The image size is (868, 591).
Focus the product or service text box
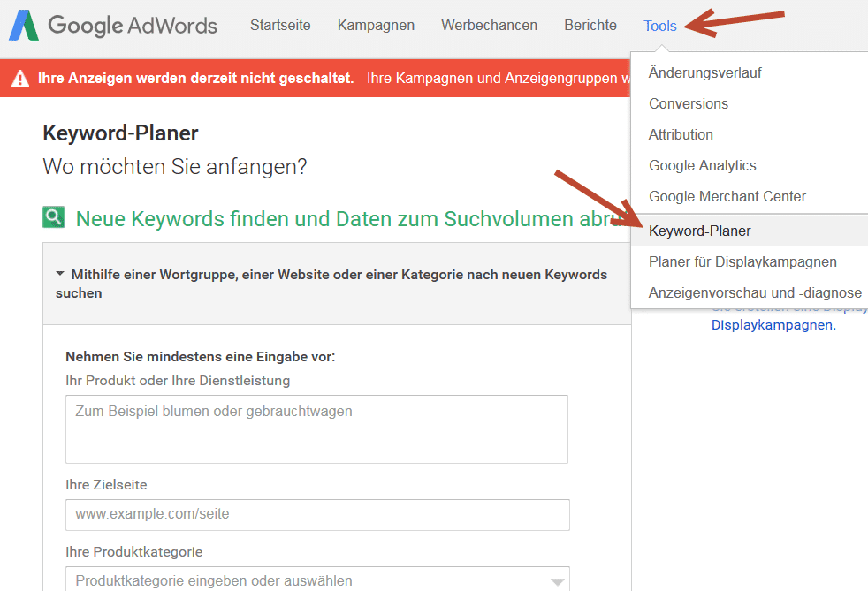pos(316,429)
